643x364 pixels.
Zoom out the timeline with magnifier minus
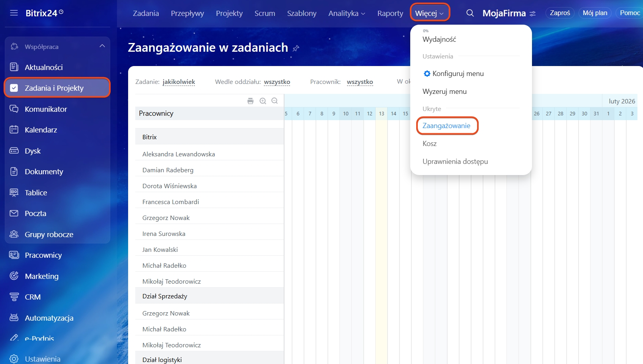click(275, 101)
